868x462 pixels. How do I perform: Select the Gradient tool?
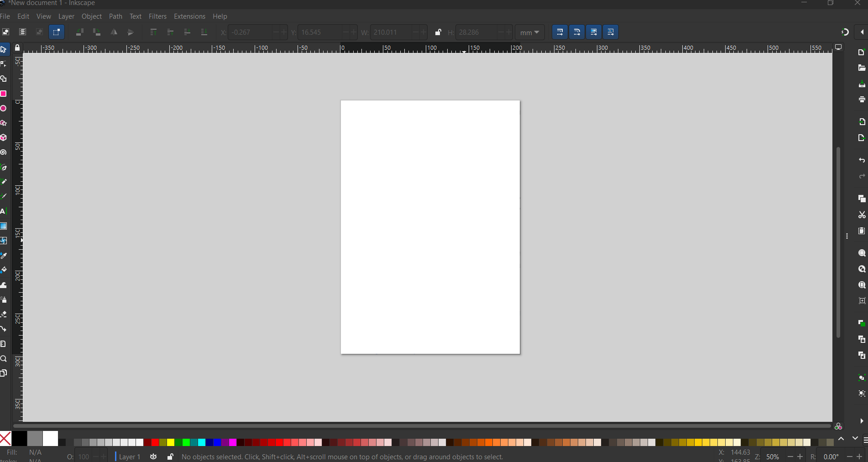(x=4, y=226)
